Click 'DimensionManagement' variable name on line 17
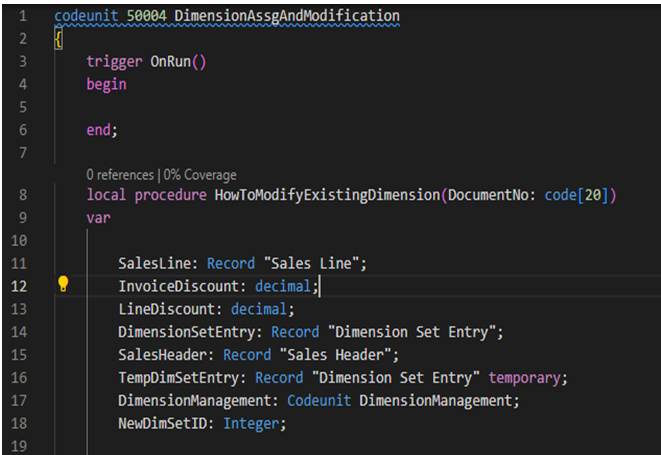661x455 pixels. [x=194, y=401]
